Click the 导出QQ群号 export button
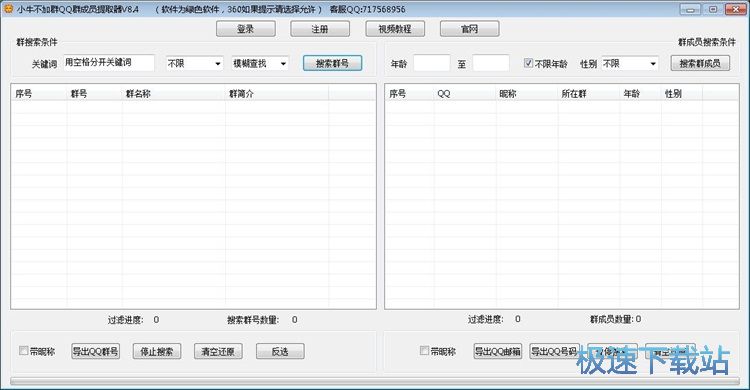Screen dimensions: 750x390 [x=95, y=351]
